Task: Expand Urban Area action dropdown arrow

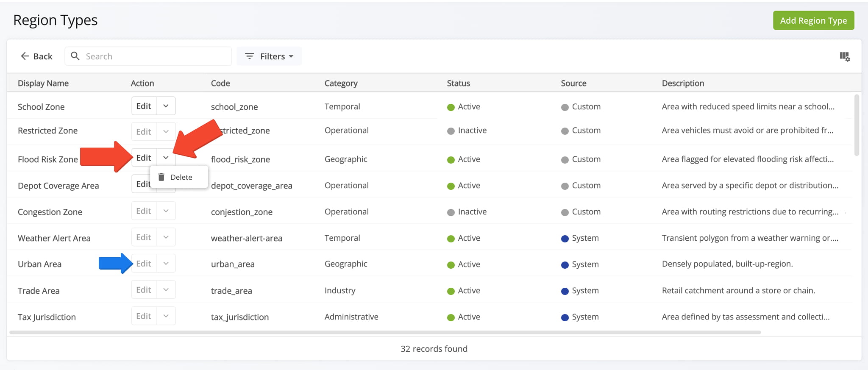Action: point(166,264)
